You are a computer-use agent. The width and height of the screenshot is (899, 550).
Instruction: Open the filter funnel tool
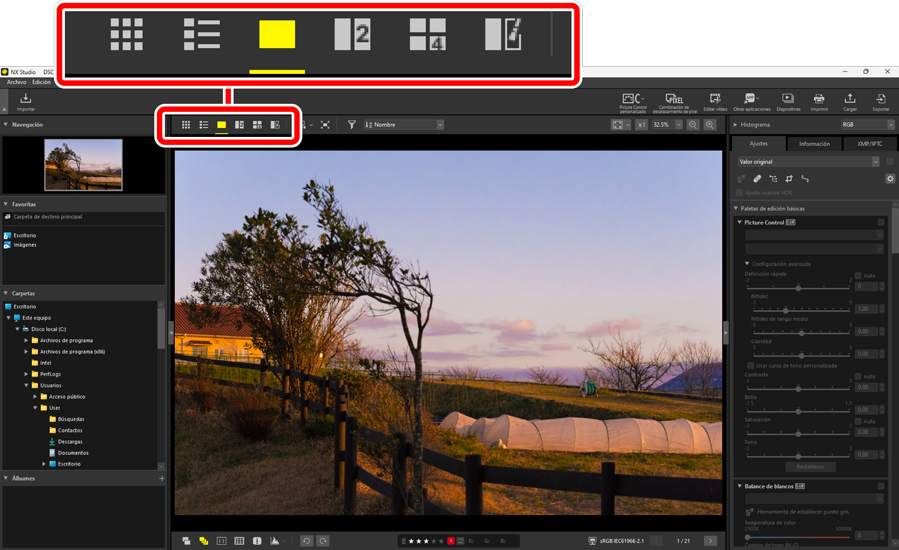[x=352, y=125]
